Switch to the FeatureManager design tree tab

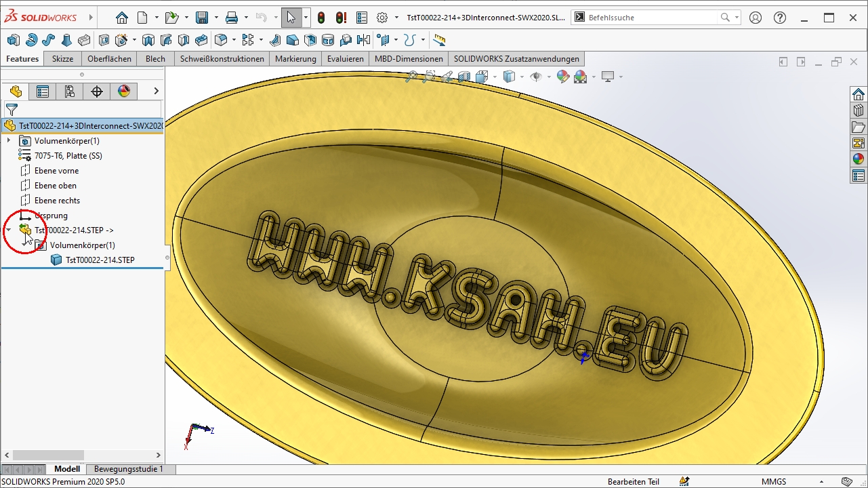tap(16, 91)
